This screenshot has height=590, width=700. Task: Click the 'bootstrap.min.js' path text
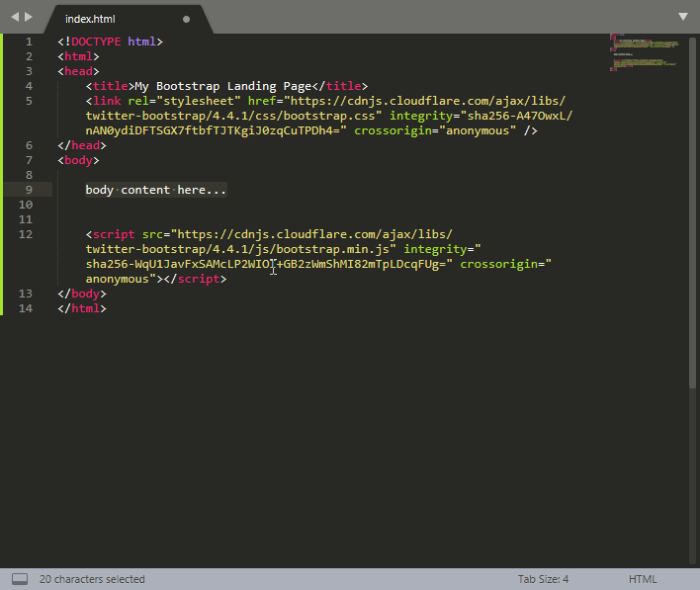click(332, 249)
